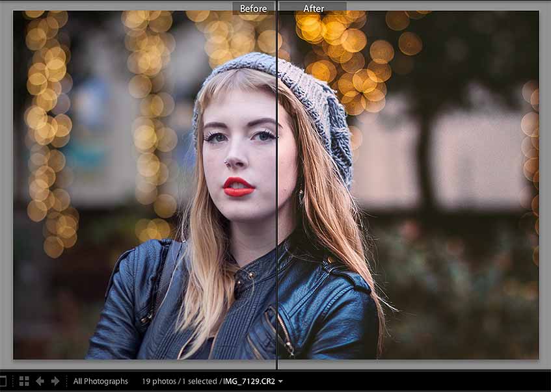Image resolution: width=551 pixels, height=392 pixels.
Task: Click the All Photographs source label
Action: point(100,381)
